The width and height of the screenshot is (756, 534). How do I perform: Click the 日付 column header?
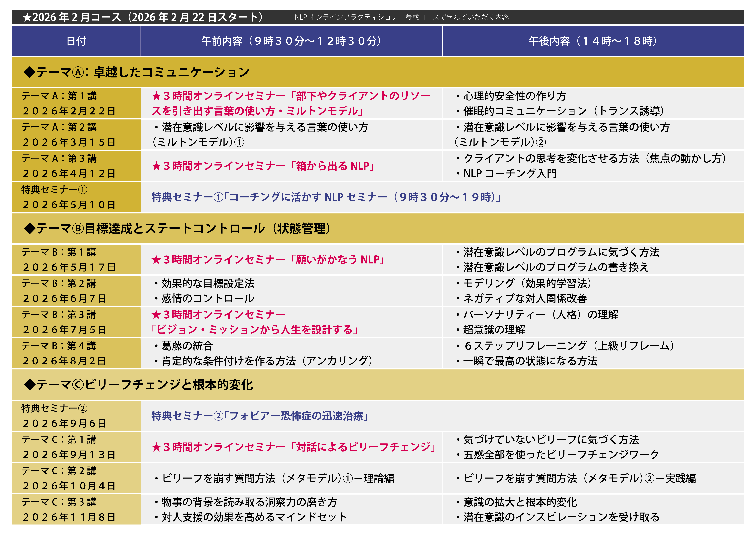click(x=76, y=41)
